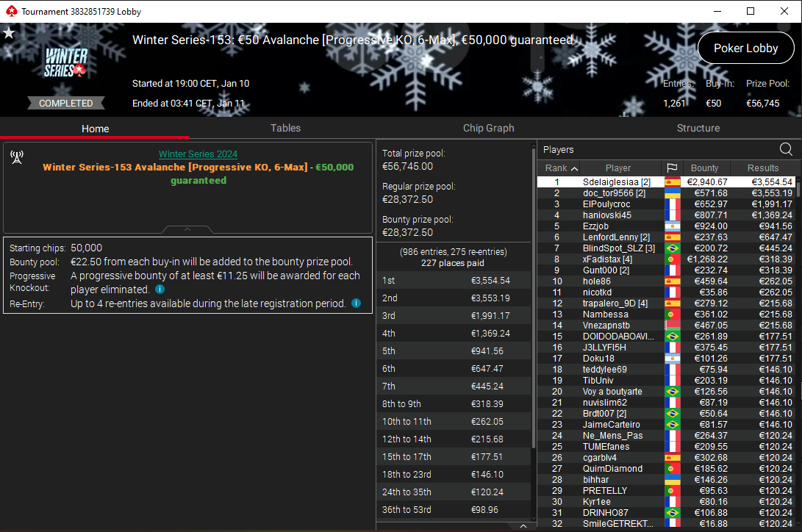Screen dimensions: 802x532
Task: Select player Ne_Mens_Pas row
Action: point(667,436)
